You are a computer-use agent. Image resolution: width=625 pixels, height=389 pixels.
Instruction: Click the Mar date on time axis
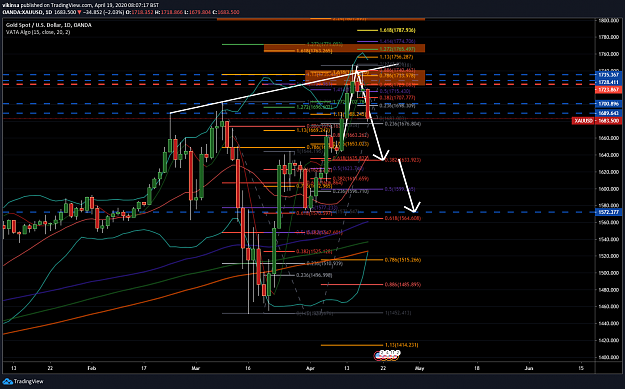(195, 368)
